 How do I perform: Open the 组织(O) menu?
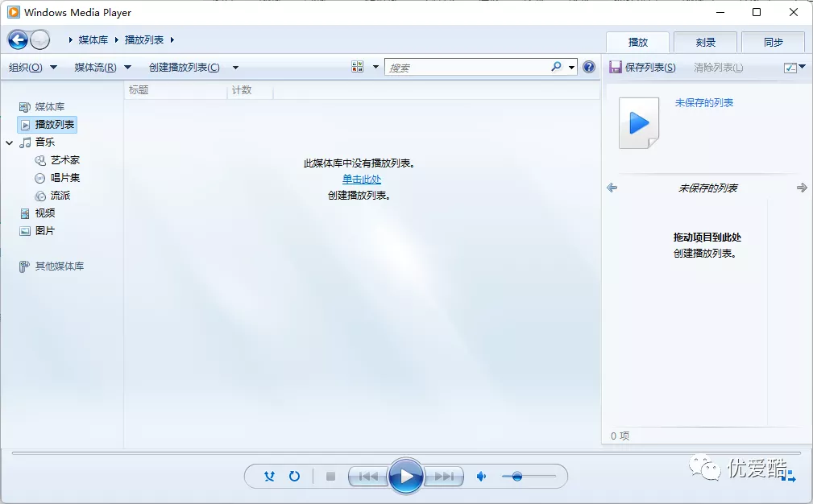tap(33, 68)
